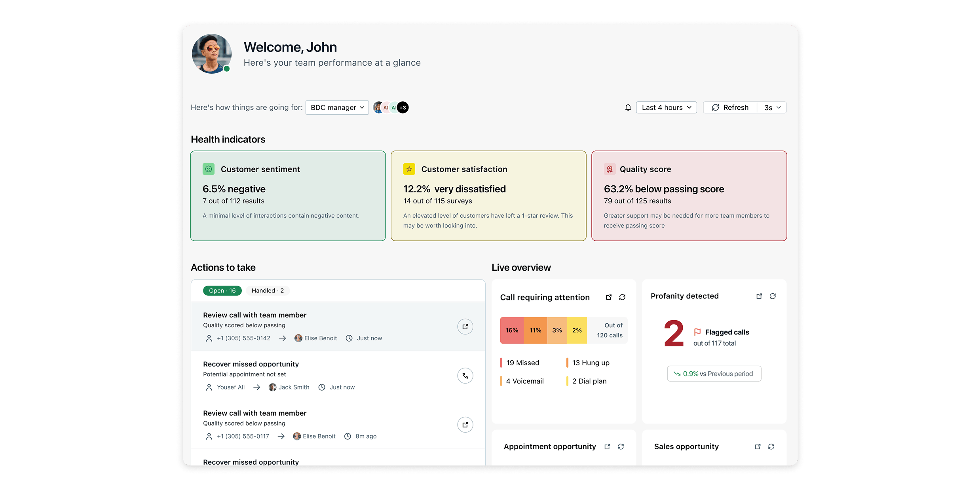980x490 pixels.
Task: Open Profanity detected card external link
Action: click(759, 296)
